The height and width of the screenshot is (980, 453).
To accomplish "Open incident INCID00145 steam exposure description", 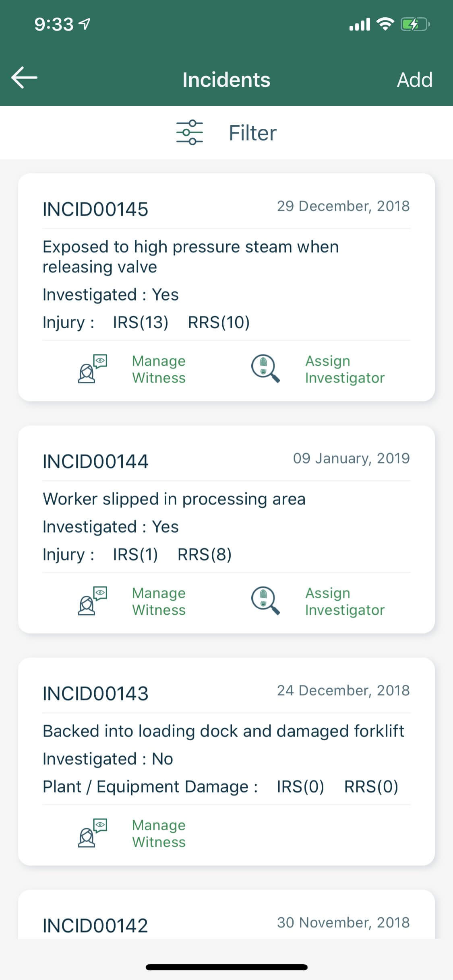I will [x=190, y=256].
